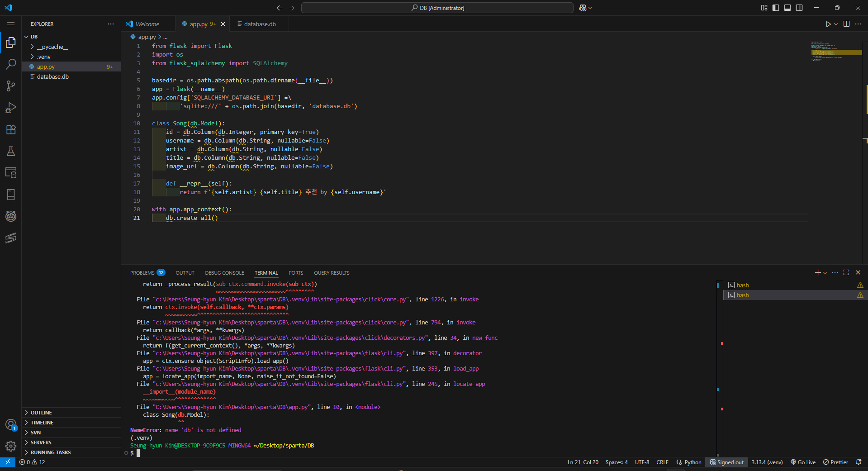The image size is (868, 471).
Task: Change the CRLF end of line sequence
Action: [x=662, y=462]
